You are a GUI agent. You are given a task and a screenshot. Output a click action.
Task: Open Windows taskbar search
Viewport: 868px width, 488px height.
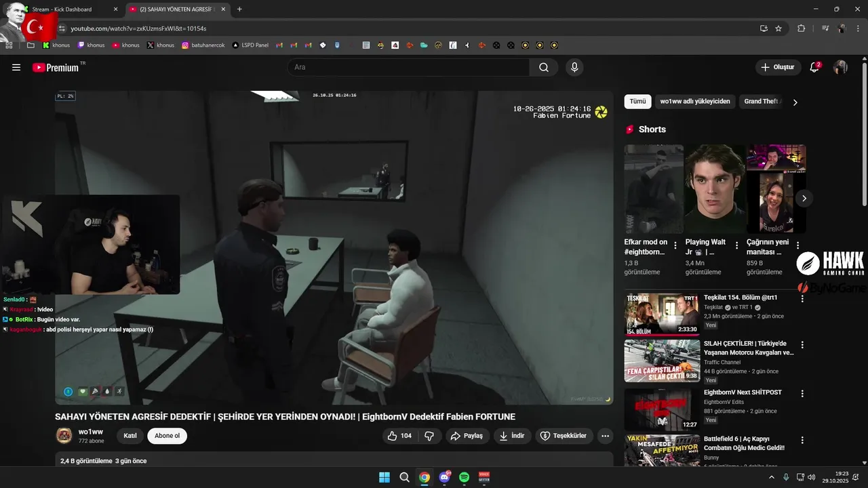tap(404, 477)
